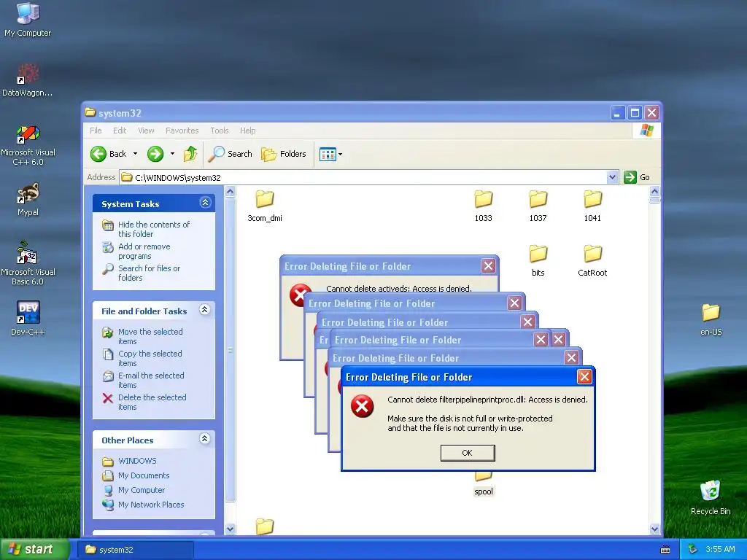
Task: Toggle the Folders pane button
Action: (284, 154)
